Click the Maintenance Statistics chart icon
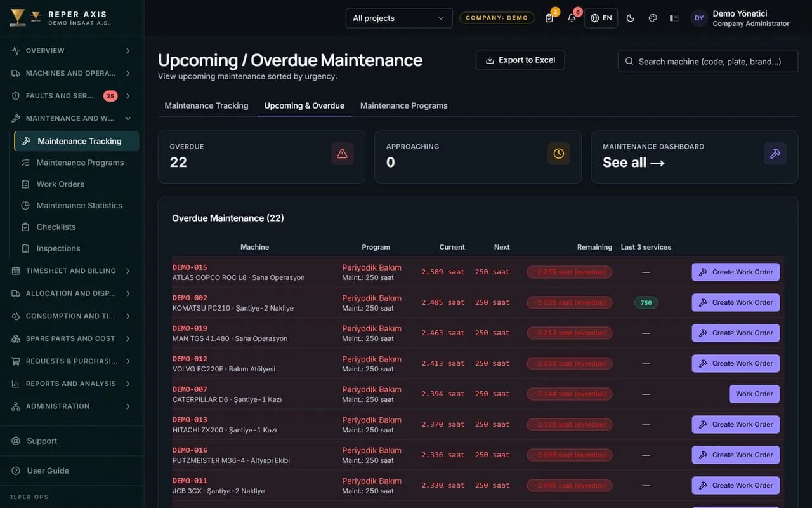The image size is (812, 508). click(25, 206)
